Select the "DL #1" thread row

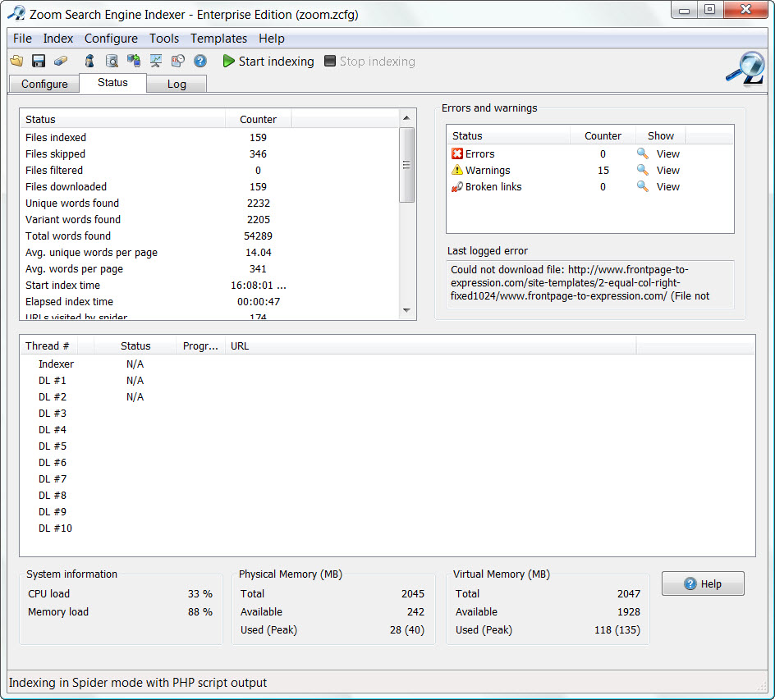tap(387, 381)
